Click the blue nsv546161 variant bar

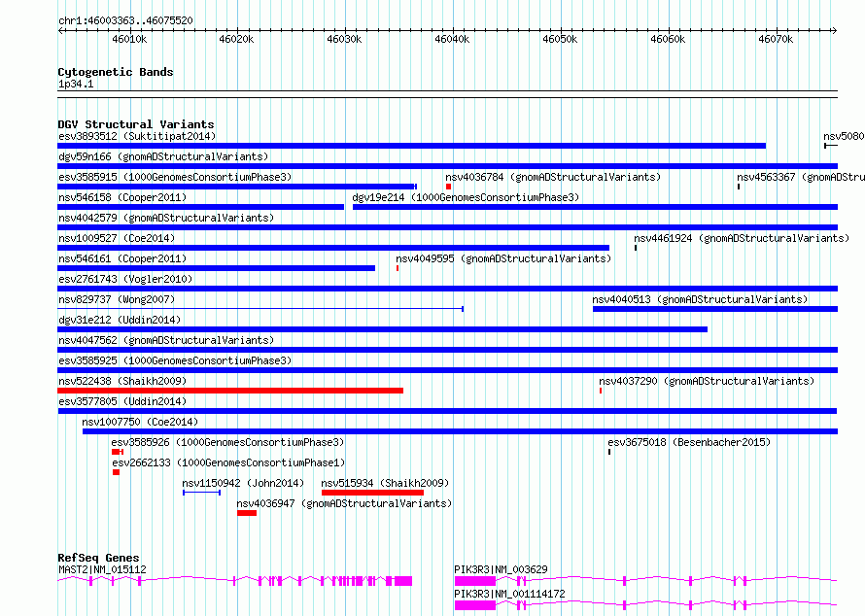216,268
